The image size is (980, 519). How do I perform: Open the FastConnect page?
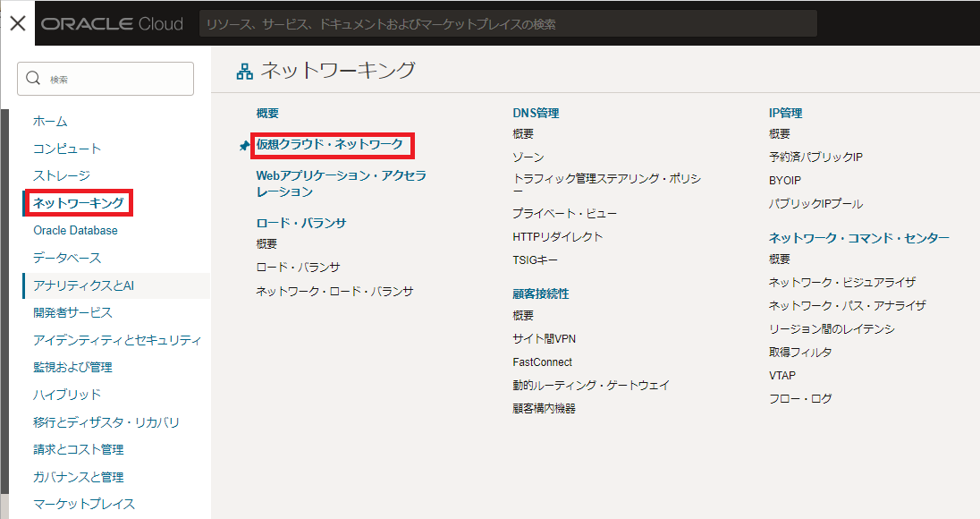[x=542, y=362]
